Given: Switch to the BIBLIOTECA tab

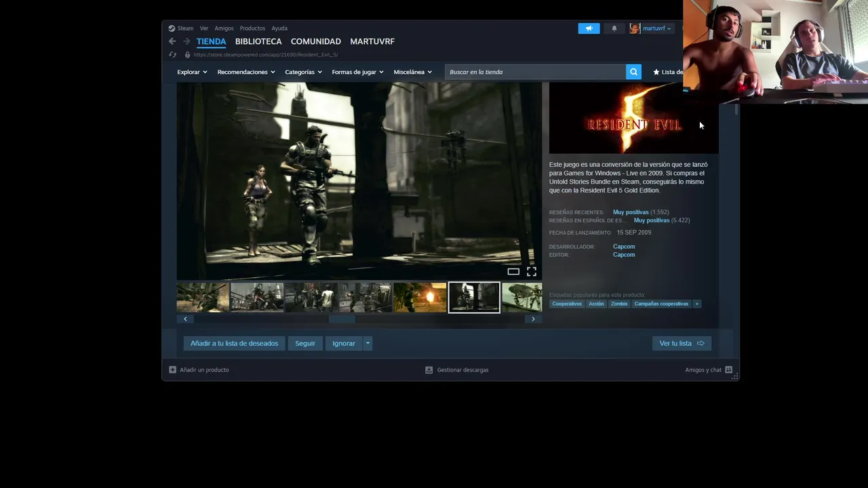Looking at the screenshot, I should coord(258,41).
